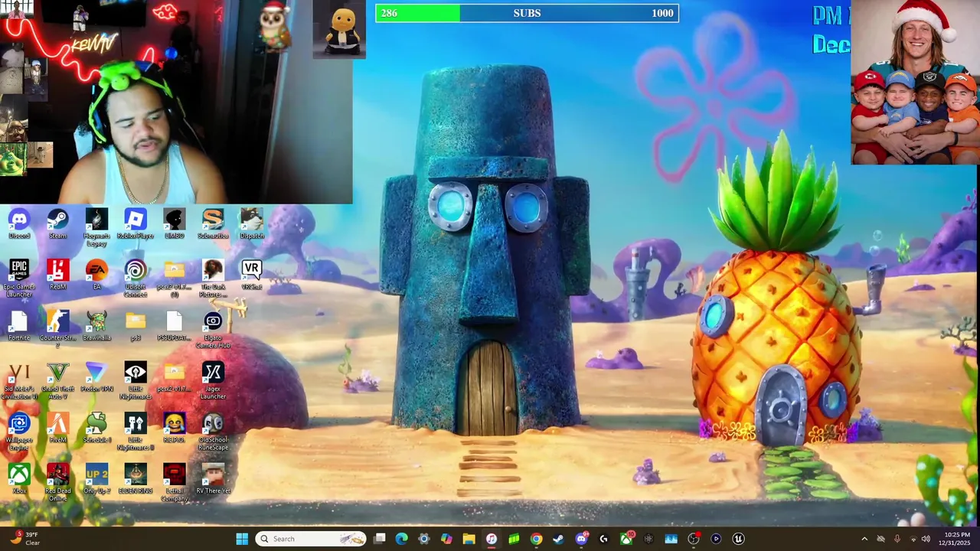
Task: Open the EA app shortcut
Action: click(x=96, y=275)
